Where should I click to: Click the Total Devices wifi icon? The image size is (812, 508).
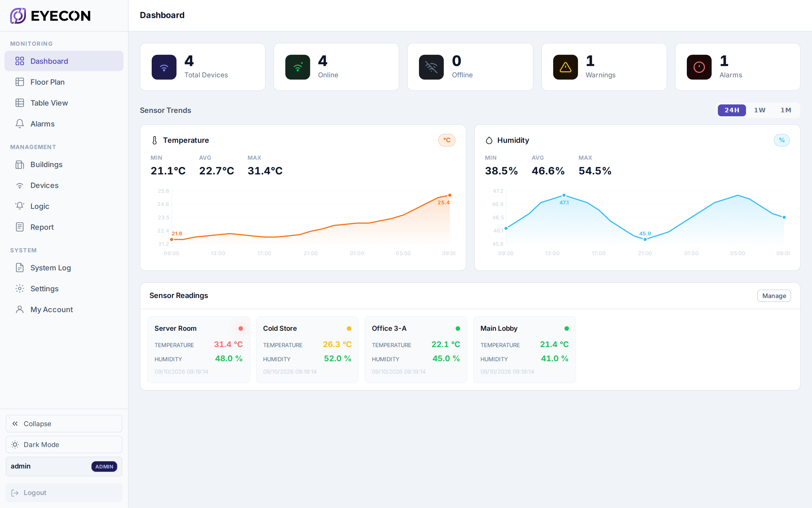(164, 67)
